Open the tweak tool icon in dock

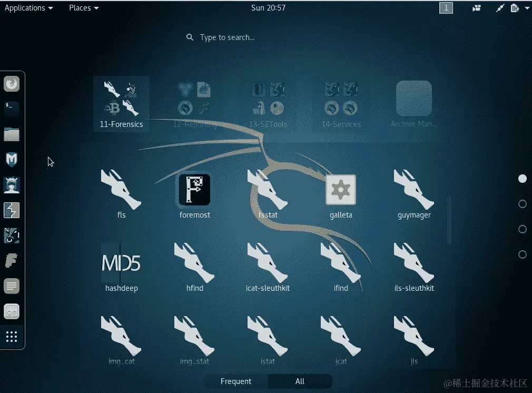12,311
